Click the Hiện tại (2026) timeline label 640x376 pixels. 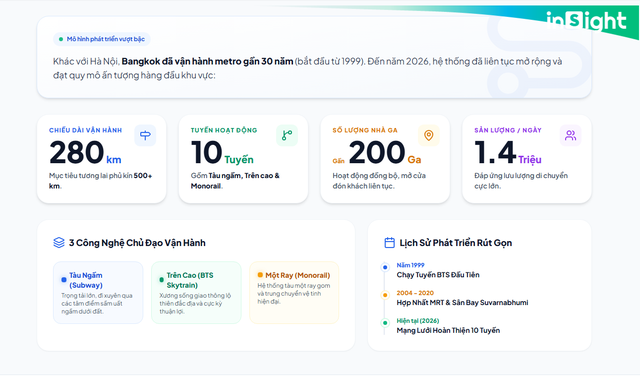pyautogui.click(x=418, y=321)
